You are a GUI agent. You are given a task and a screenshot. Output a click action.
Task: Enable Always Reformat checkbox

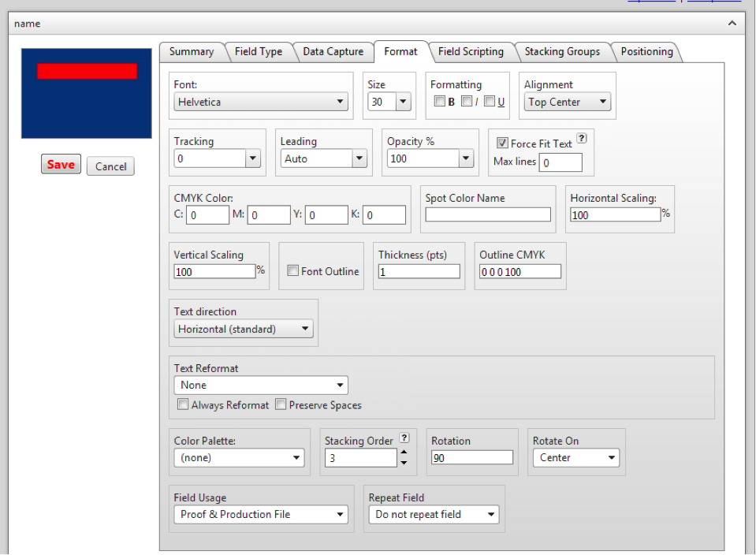coord(183,404)
